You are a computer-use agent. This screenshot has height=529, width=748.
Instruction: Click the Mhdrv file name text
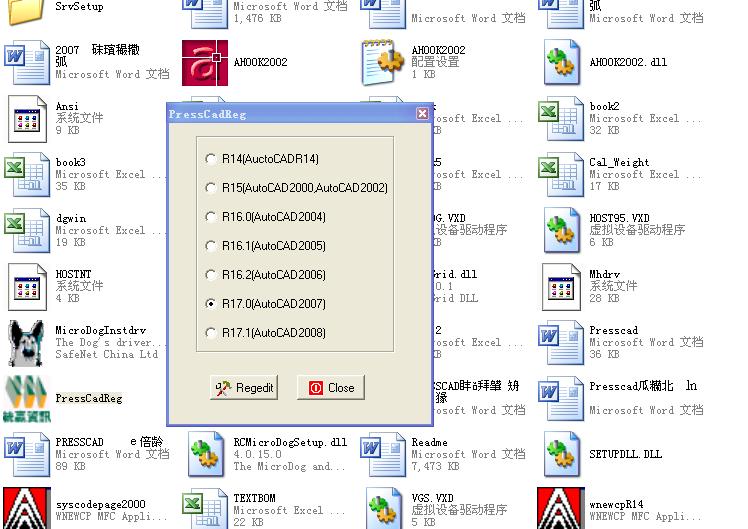point(604,274)
